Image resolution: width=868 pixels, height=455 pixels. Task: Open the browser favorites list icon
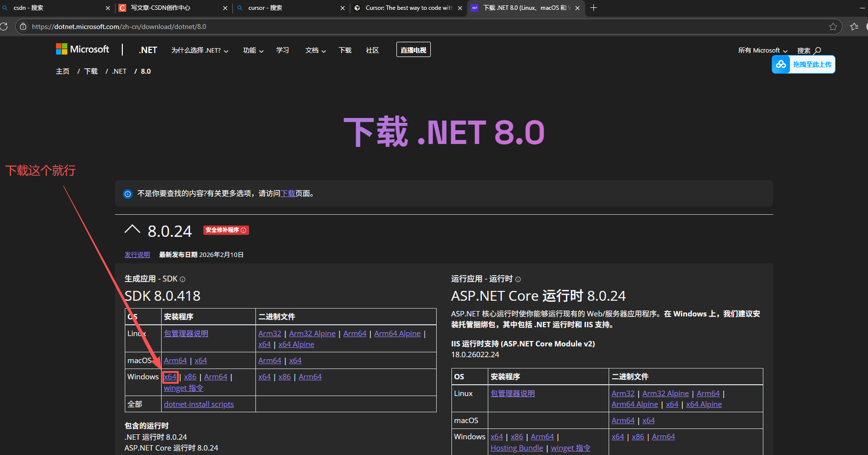pos(854,27)
